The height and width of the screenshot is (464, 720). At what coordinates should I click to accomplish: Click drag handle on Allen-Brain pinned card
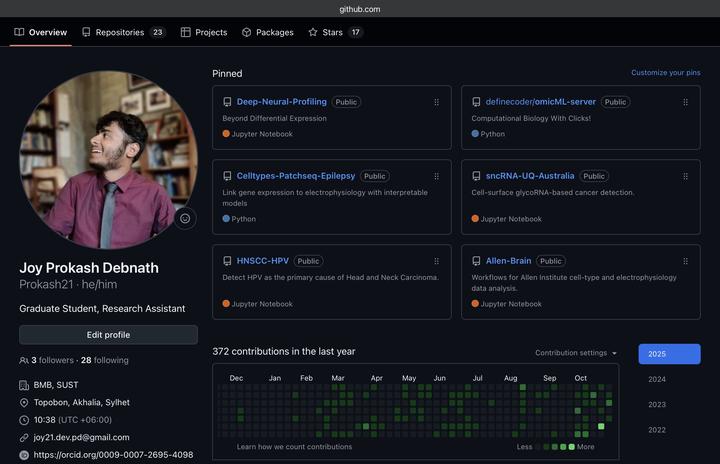(x=685, y=261)
